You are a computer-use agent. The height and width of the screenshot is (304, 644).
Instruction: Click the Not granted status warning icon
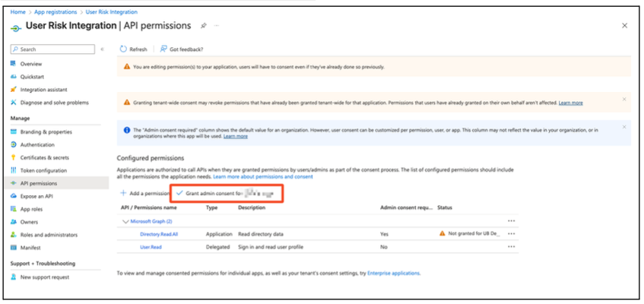[x=442, y=233]
